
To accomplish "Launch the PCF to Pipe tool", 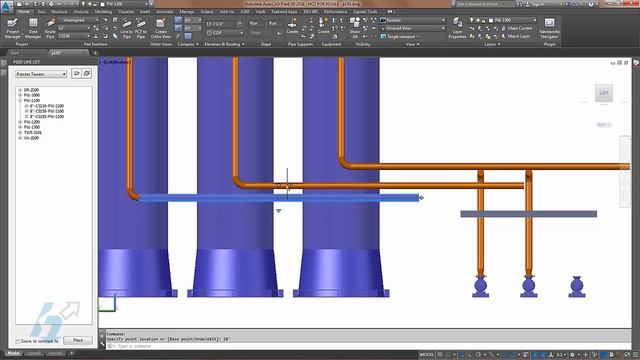I will 141,28.
